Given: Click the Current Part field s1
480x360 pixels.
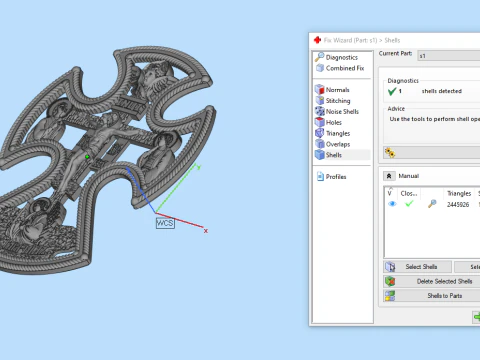Looking at the screenshot, I should [x=449, y=56].
